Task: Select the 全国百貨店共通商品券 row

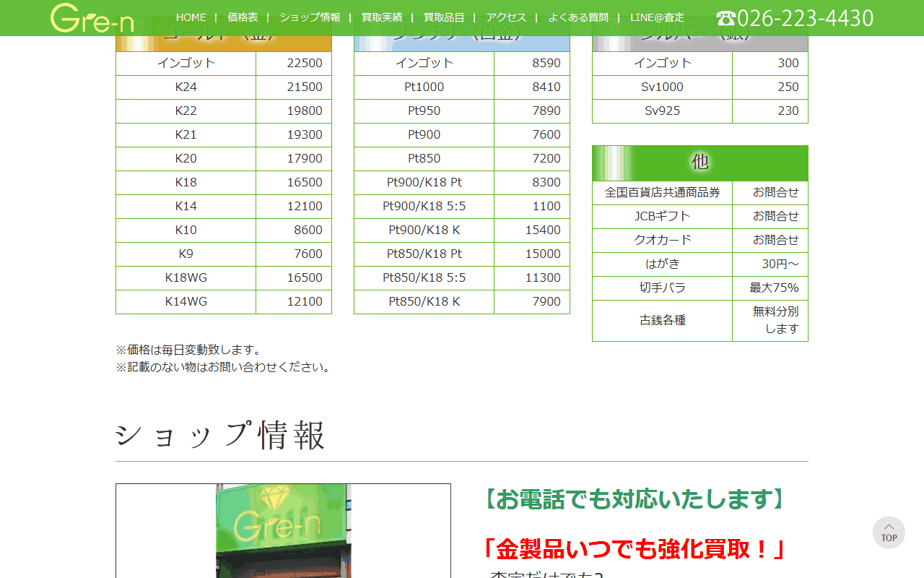Action: tap(700, 193)
